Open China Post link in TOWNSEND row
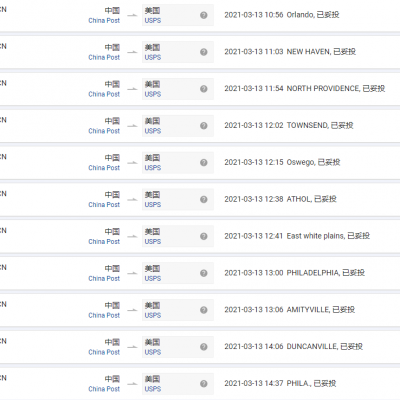Screen dimensions: 400x400 [104, 131]
